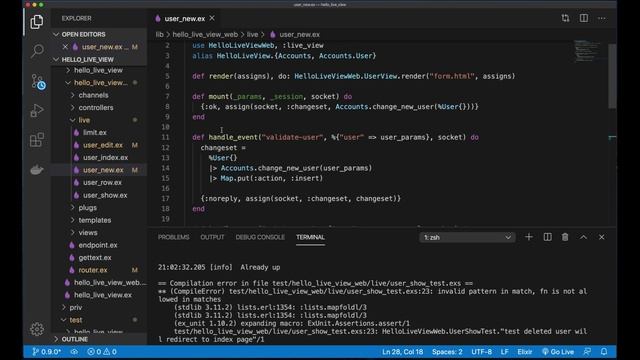Click the lib breadcrumb segment
Viewport: 640px width, 360px height.
click(x=159, y=35)
